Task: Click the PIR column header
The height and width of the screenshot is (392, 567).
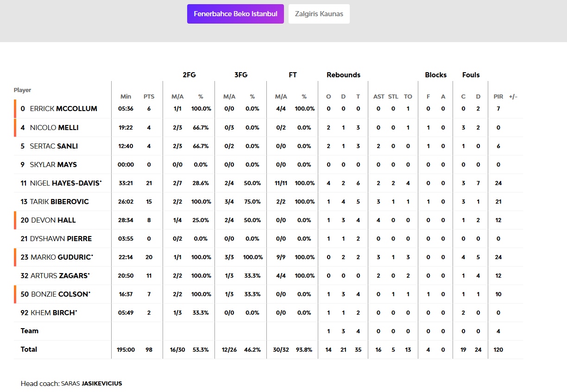Action: 498,97
